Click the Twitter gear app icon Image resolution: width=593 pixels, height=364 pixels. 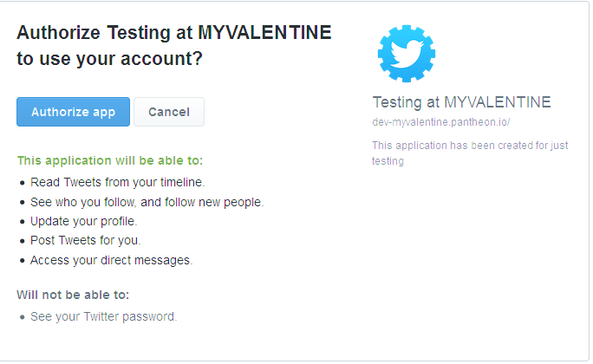[407, 53]
